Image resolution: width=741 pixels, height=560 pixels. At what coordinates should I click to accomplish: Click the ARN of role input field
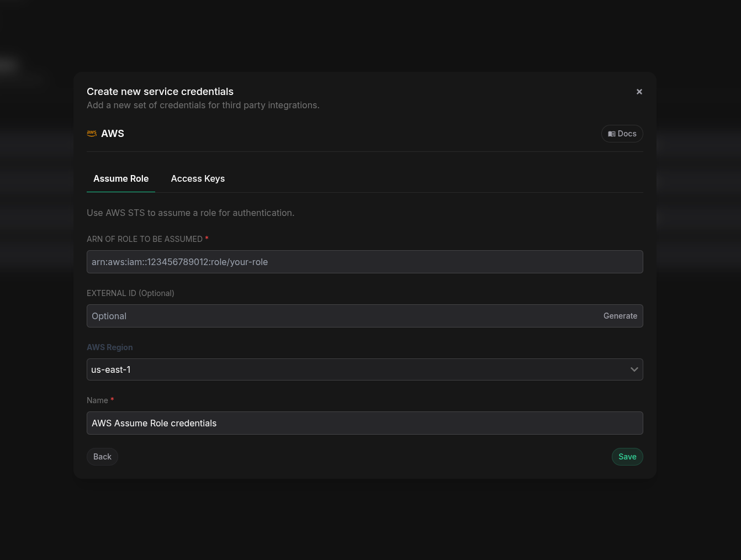(364, 262)
